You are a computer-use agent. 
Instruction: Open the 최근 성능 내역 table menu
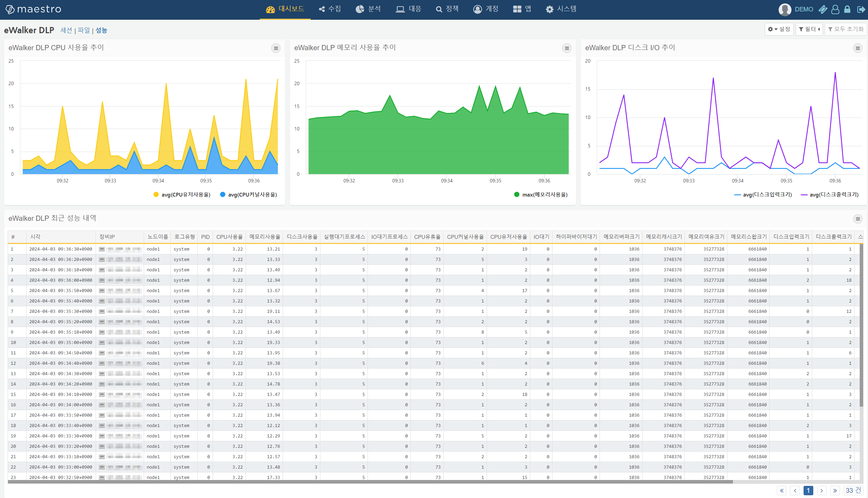[x=858, y=219]
